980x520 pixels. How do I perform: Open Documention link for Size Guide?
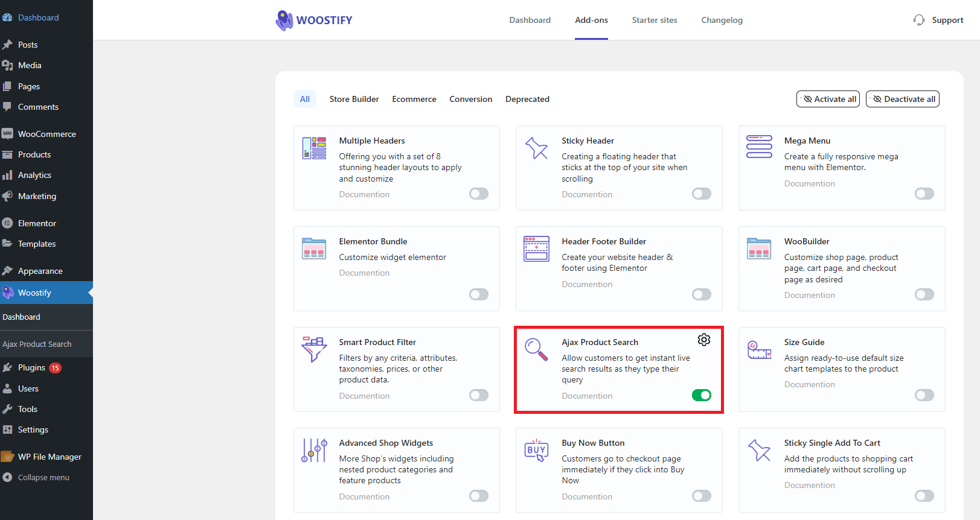click(x=809, y=384)
